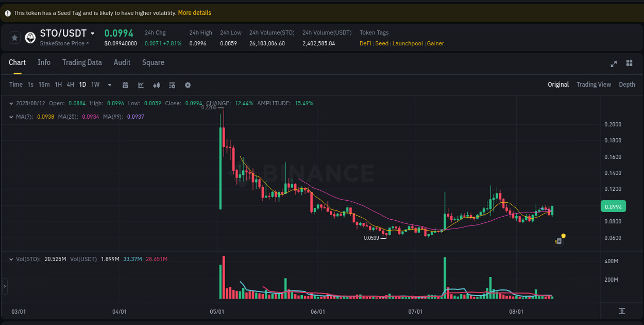
Task: Switch chart mode to Depth
Action: (x=626, y=84)
